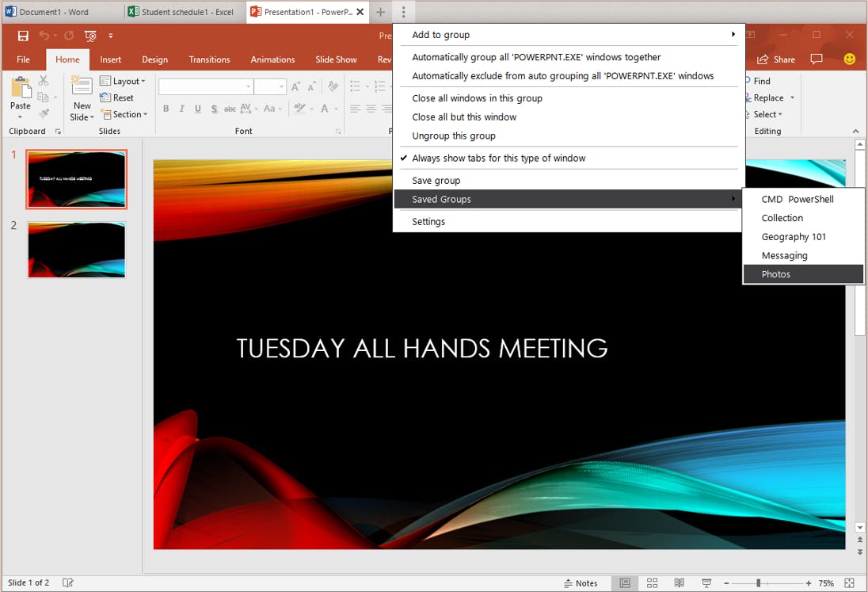Increase font size with larger A icon
Screen dimensions: 868x592
coord(295,86)
